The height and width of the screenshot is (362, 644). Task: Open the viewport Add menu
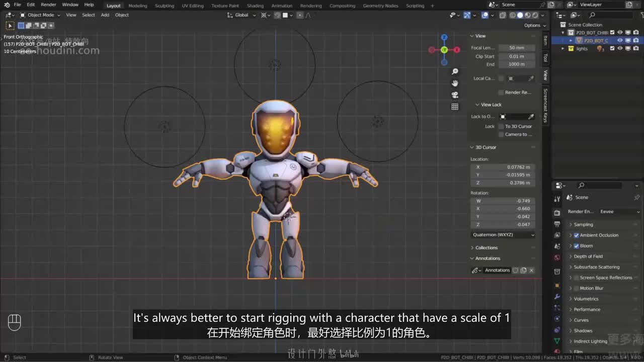105,15
